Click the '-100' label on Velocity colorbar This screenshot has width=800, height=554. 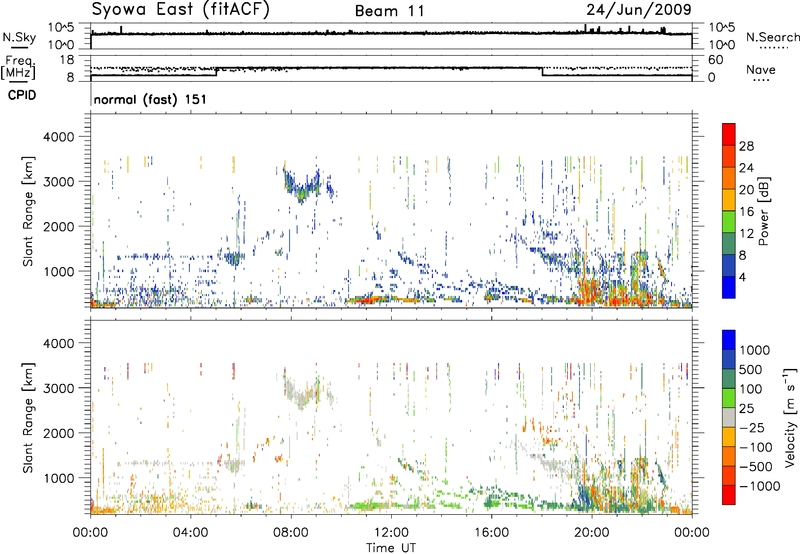click(x=756, y=447)
